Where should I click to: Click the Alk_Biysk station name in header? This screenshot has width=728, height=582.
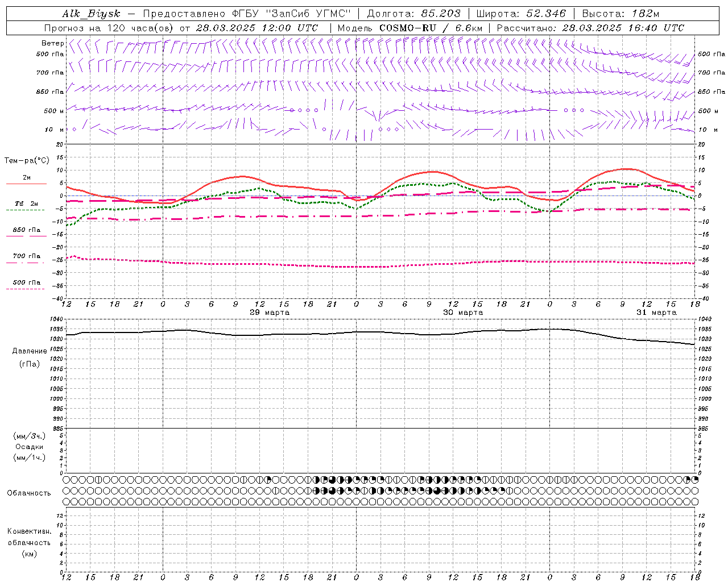92,14
